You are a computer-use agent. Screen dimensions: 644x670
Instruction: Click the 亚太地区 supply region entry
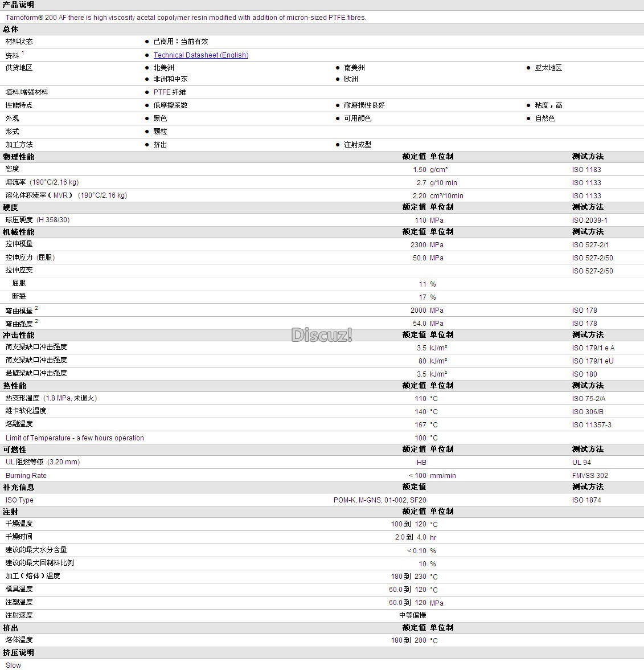[x=548, y=67]
